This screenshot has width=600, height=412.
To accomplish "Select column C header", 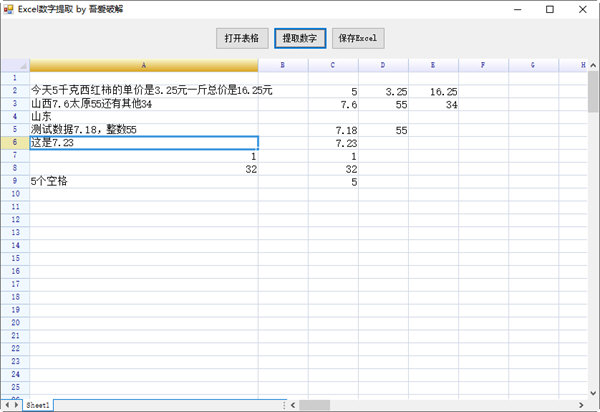I will [334, 65].
